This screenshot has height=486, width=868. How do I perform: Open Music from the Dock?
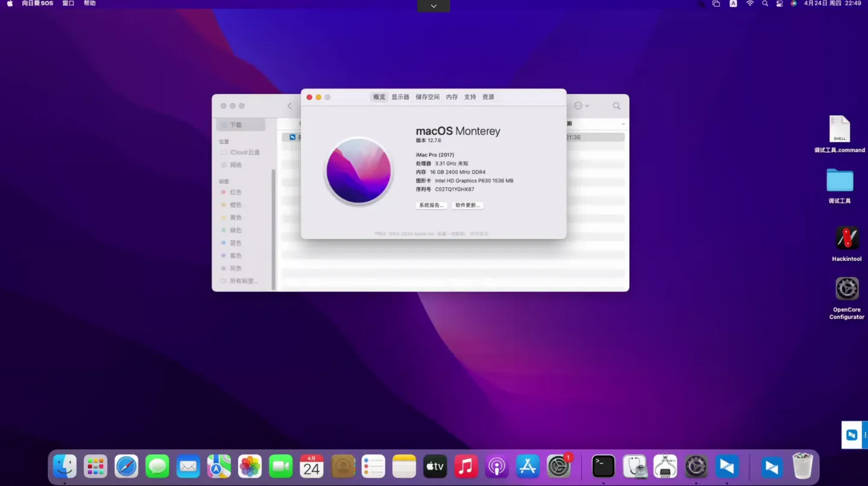coord(465,466)
